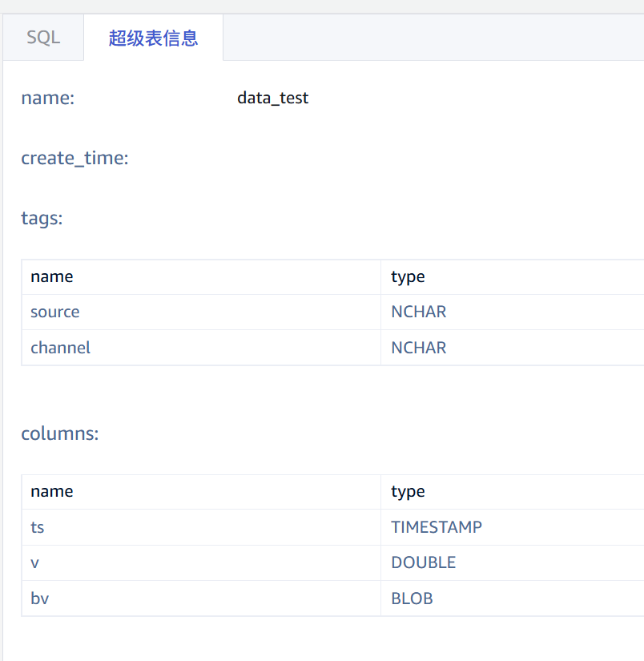Click NCHAR type in the channel row

point(418,348)
